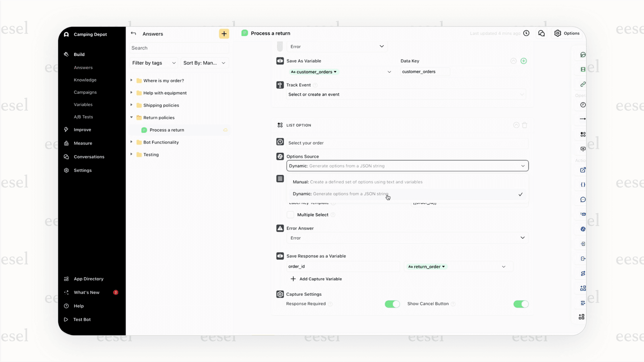Click the Search field above the folder list
The height and width of the screenshot is (362, 644).
179,48
